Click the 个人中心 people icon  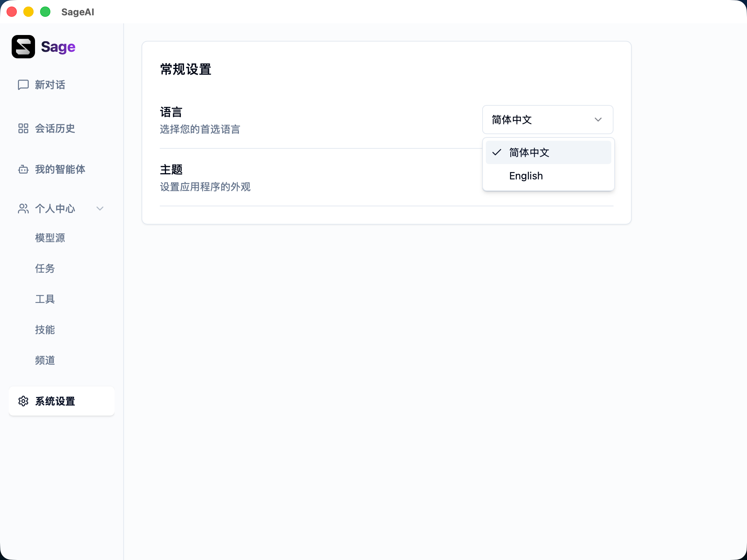[x=23, y=209]
